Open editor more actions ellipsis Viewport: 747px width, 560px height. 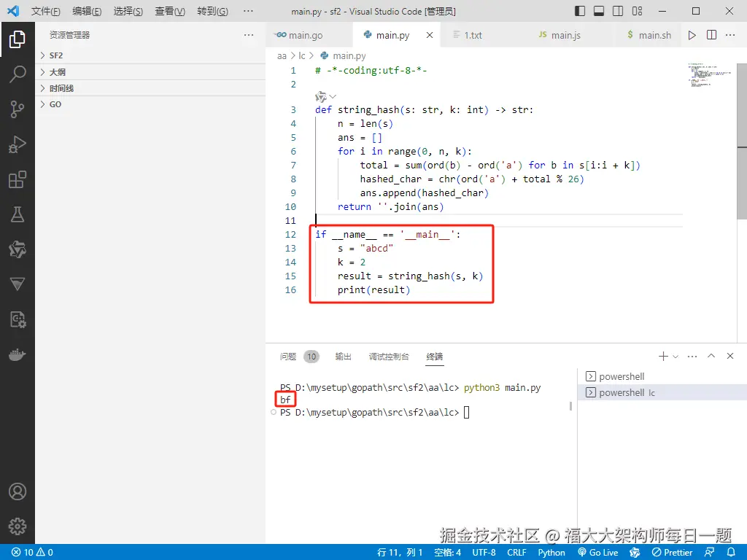click(x=730, y=35)
